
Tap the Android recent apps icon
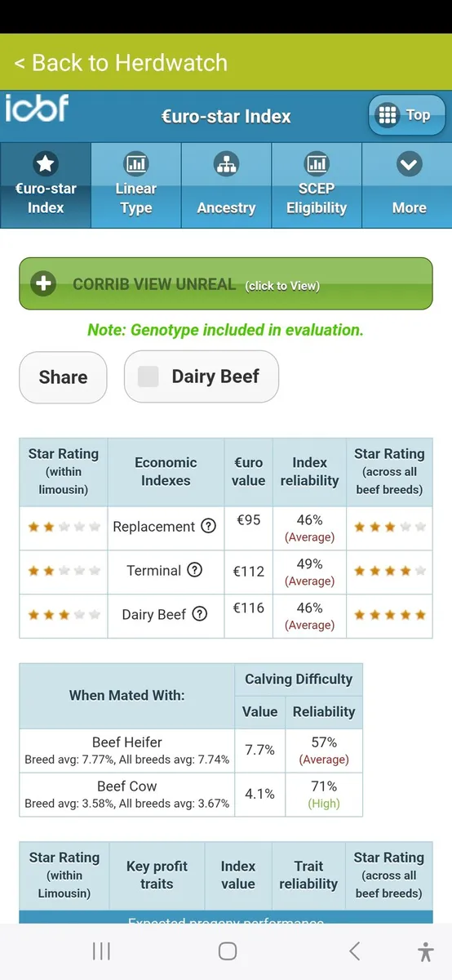[x=101, y=951]
